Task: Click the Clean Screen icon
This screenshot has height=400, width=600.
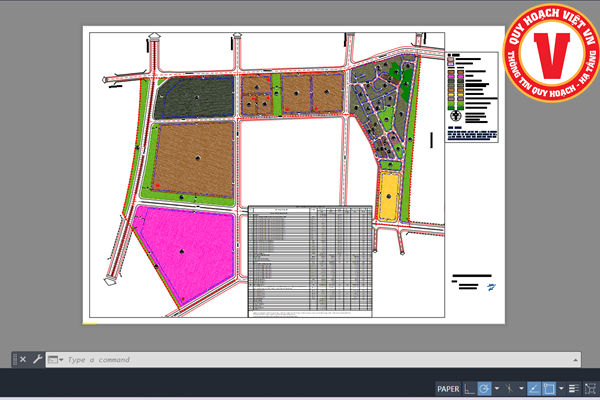Action: click(589, 388)
